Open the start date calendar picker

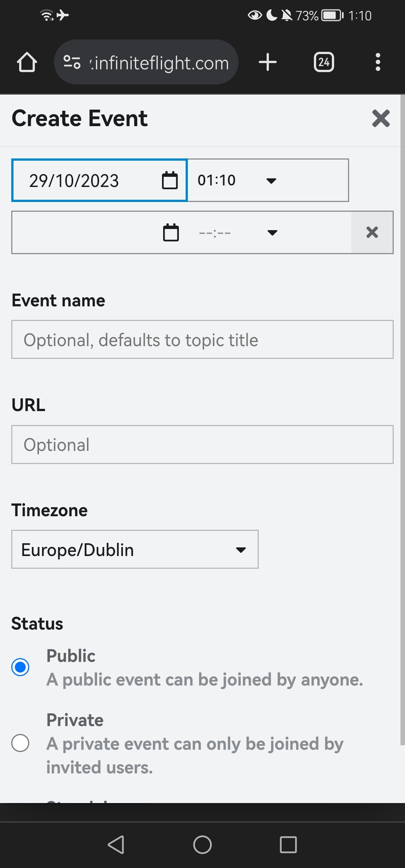169,181
